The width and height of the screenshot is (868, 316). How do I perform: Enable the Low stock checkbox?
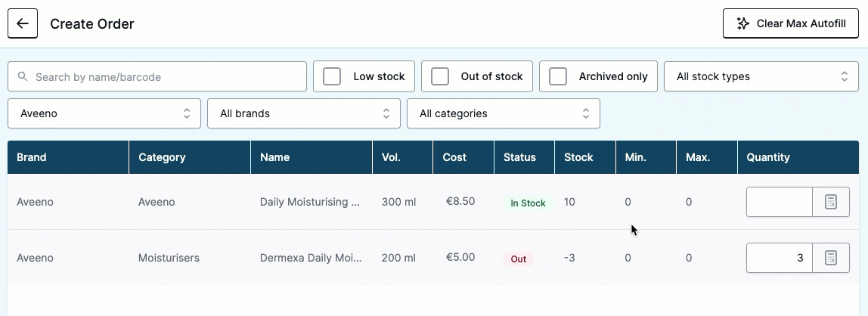tap(332, 76)
